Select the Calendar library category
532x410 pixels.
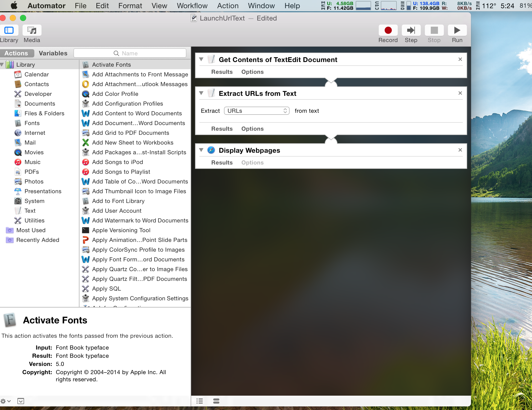click(x=37, y=74)
